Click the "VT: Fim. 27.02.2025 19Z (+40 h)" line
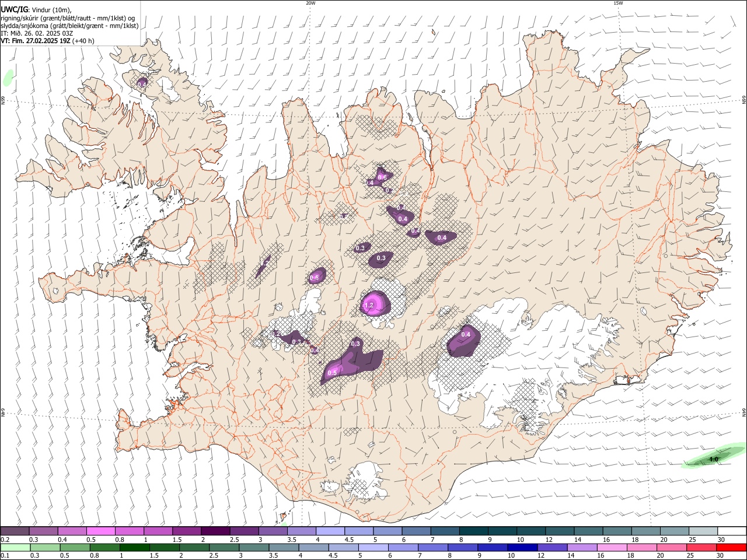 coord(47,41)
